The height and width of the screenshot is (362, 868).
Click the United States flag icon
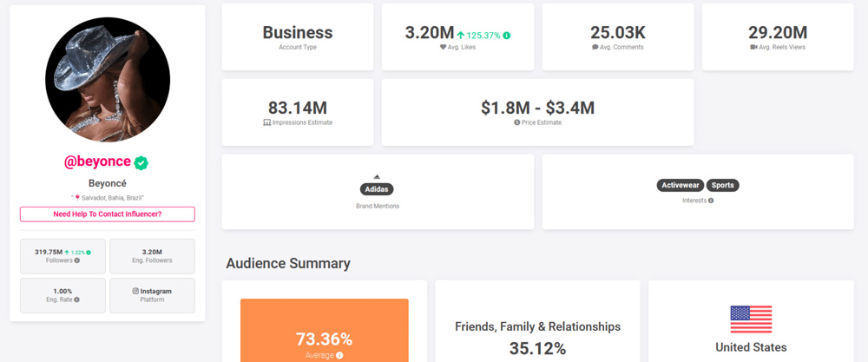[x=751, y=319]
